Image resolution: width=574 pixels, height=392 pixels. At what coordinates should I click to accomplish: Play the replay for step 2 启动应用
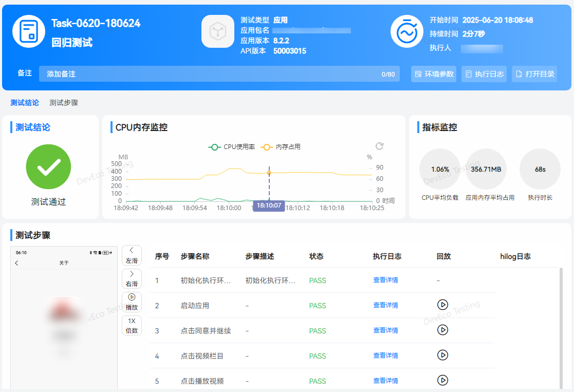pyautogui.click(x=442, y=305)
